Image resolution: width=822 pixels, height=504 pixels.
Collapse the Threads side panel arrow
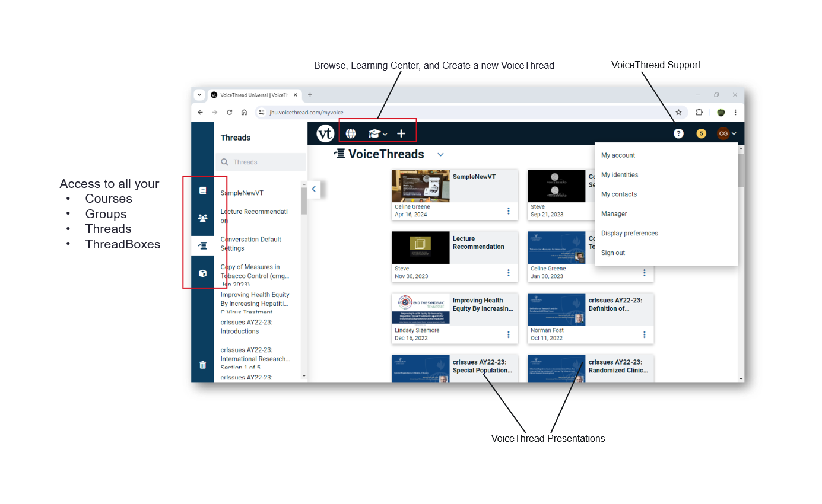314,189
